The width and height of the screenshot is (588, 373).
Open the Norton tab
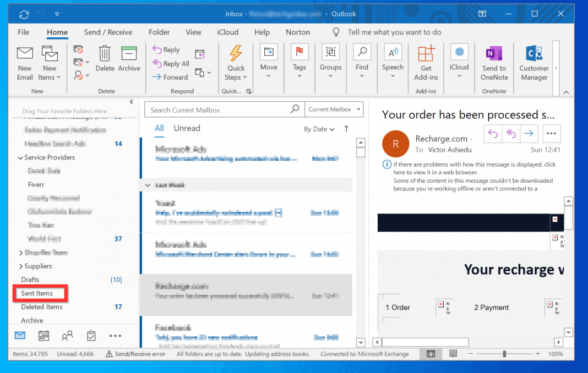pos(298,32)
